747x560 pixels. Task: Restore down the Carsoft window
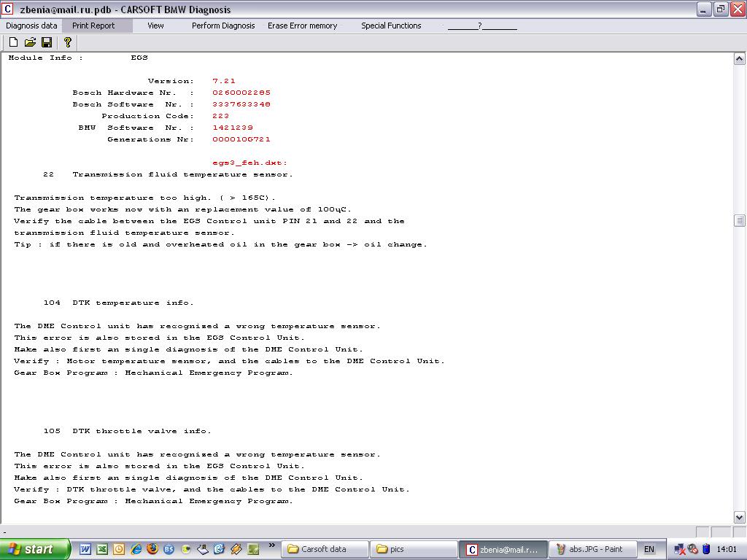coord(721,9)
